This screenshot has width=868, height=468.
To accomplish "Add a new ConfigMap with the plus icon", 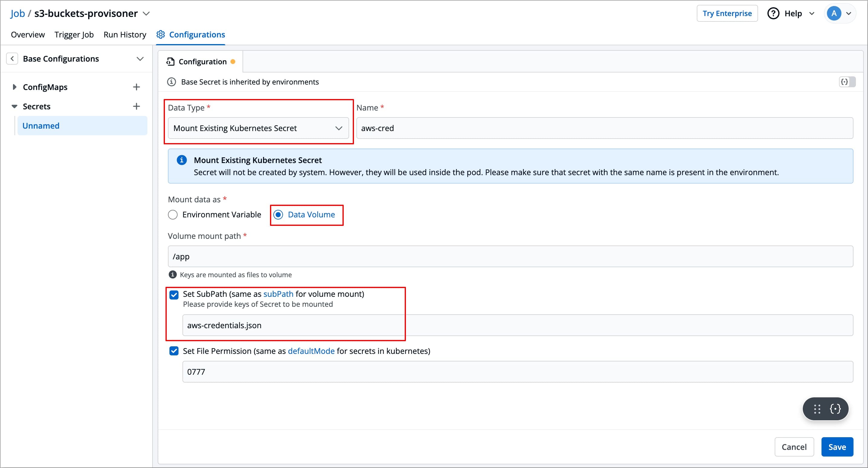I will [x=136, y=87].
